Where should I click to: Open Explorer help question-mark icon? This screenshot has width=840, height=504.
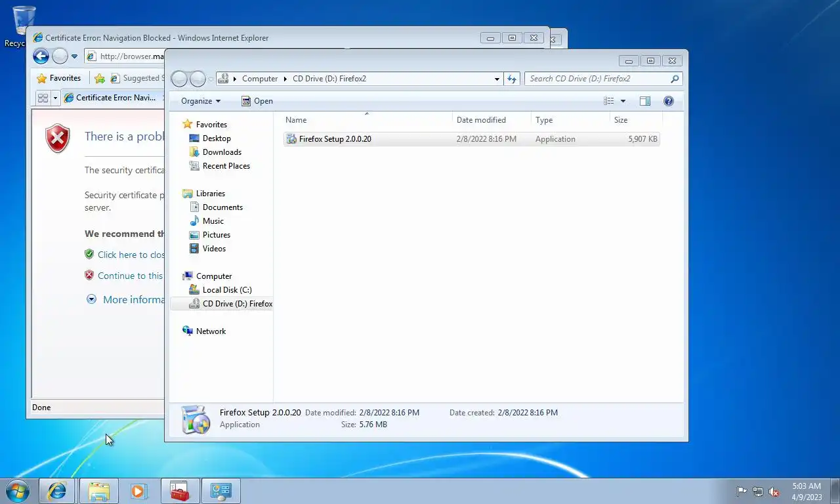(x=669, y=101)
